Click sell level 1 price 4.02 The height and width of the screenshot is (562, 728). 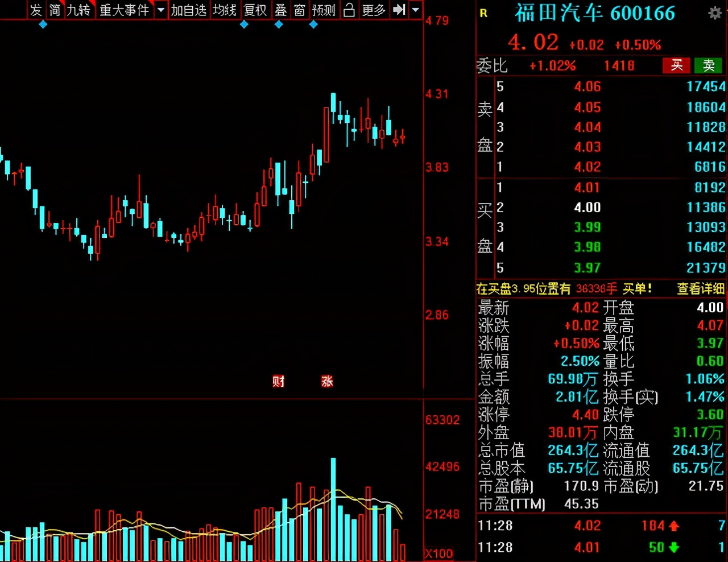588,167
